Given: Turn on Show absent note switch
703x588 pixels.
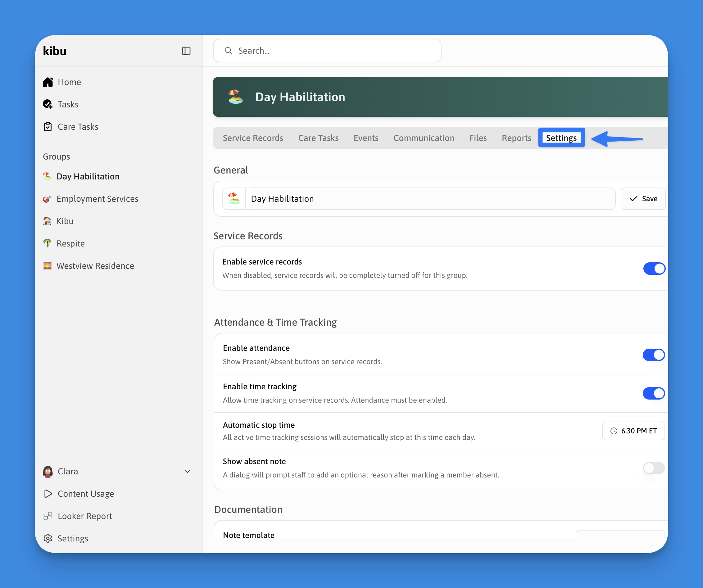Looking at the screenshot, I should coord(653,468).
